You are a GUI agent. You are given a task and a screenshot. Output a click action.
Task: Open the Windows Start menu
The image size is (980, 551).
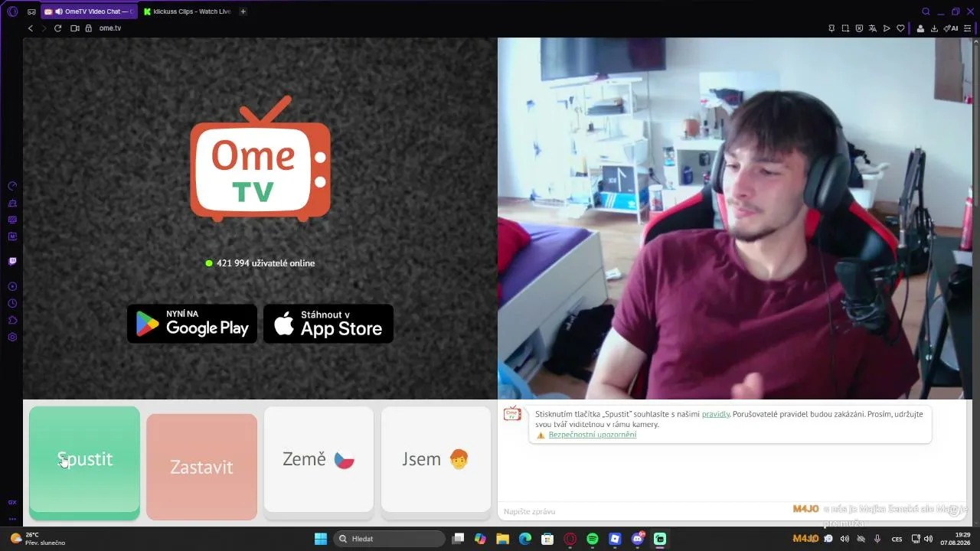pyautogui.click(x=321, y=539)
